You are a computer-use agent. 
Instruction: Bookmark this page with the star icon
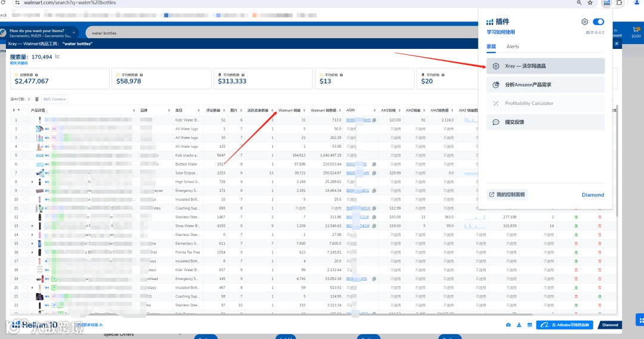[590, 3]
